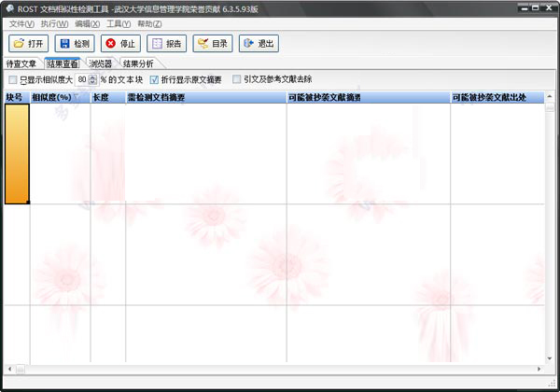560x392 pixels.
Task: Switch to the 待查文章 tab
Action: pyautogui.click(x=21, y=63)
